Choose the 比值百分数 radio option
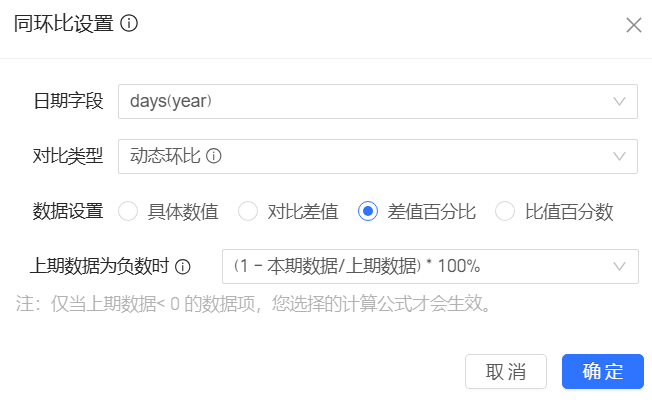This screenshot has height=404, width=652. [x=505, y=211]
